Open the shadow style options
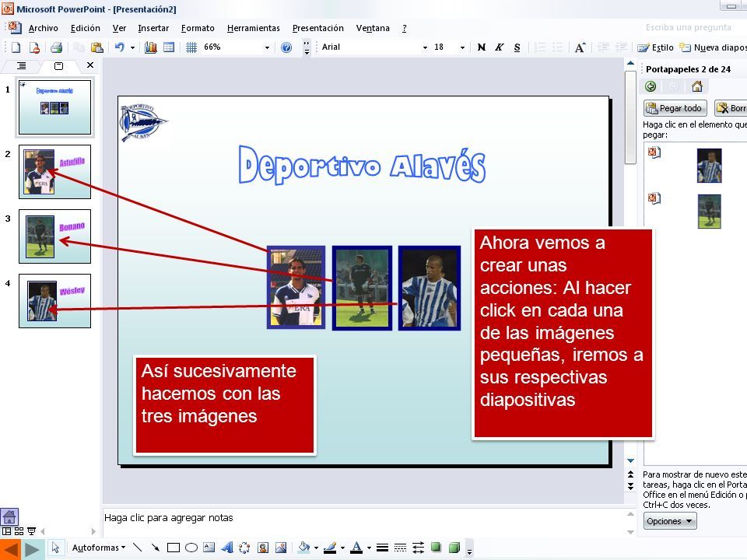The image size is (747, 560). pos(436,548)
